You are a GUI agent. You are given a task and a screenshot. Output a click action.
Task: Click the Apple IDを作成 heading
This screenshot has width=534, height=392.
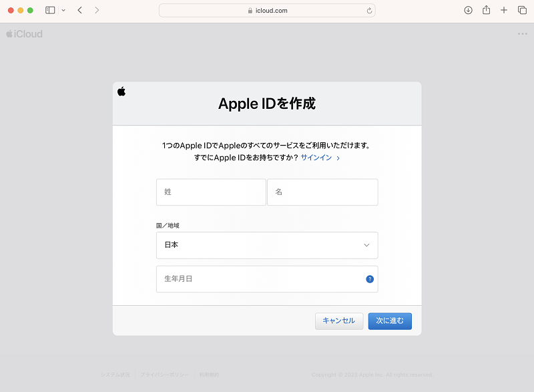pos(267,104)
